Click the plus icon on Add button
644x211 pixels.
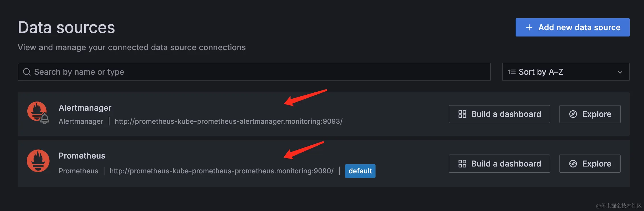529,27
